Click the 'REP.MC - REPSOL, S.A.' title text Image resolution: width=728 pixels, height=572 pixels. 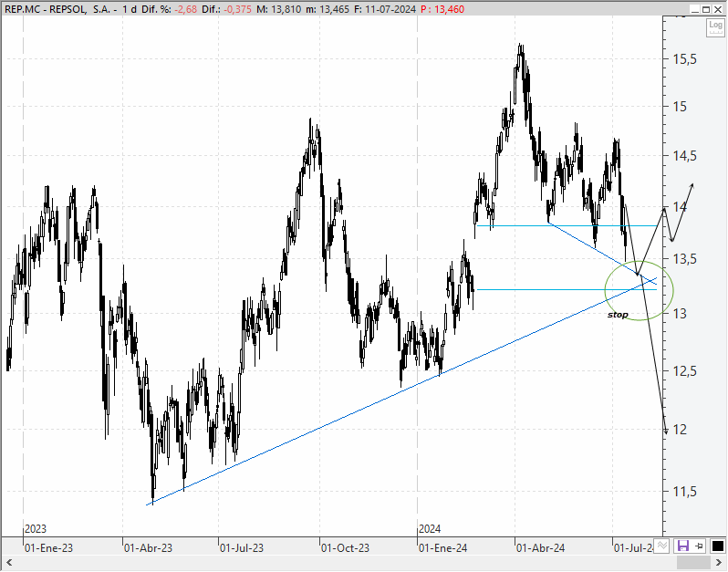point(57,9)
